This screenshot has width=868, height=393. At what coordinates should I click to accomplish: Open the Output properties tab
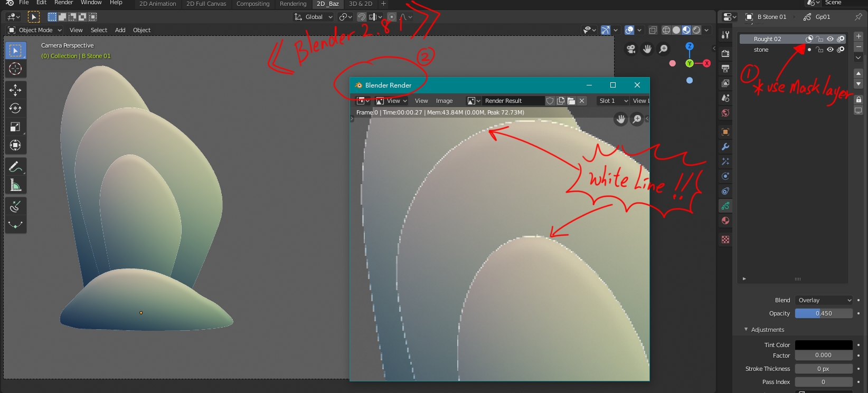pos(725,68)
